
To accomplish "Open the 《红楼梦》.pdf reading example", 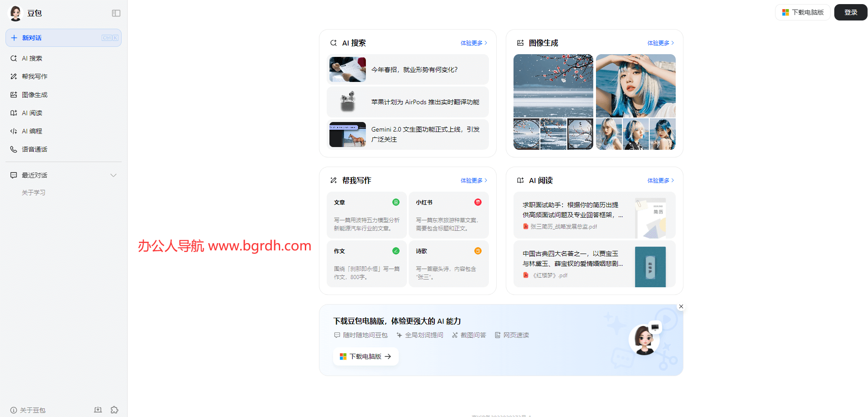I will click(595, 264).
